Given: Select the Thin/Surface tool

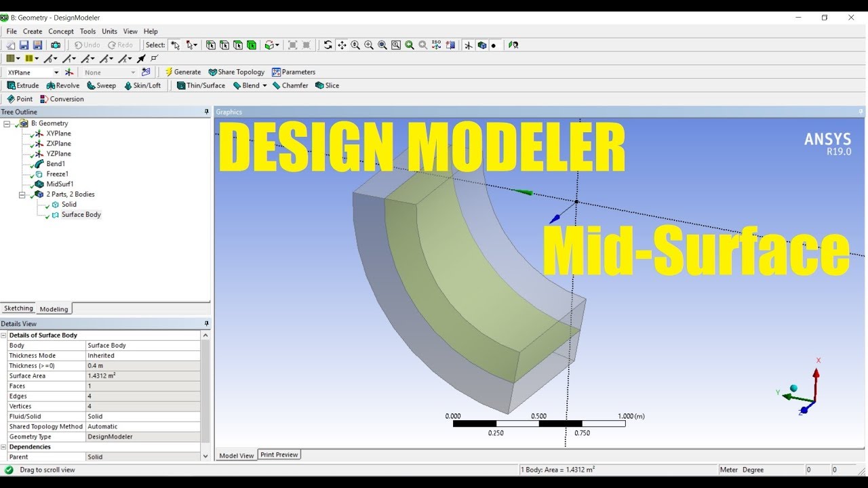Looking at the screenshot, I should click(x=201, y=85).
